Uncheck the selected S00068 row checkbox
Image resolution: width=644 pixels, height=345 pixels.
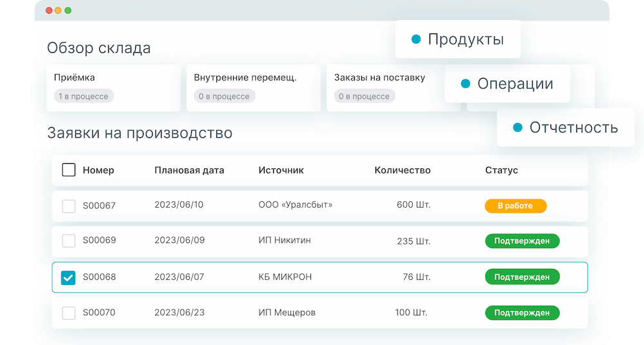tap(68, 277)
